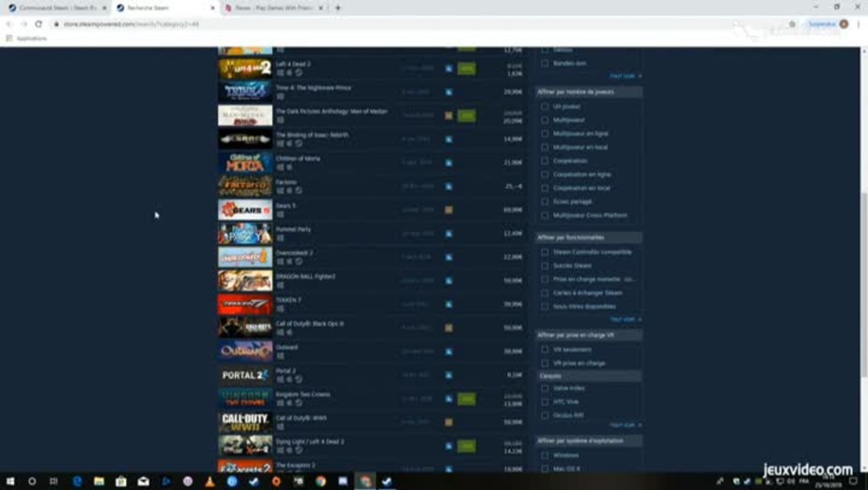Enable the Multijoueur Cross-Platform filter
The height and width of the screenshot is (490, 868).
click(x=545, y=215)
